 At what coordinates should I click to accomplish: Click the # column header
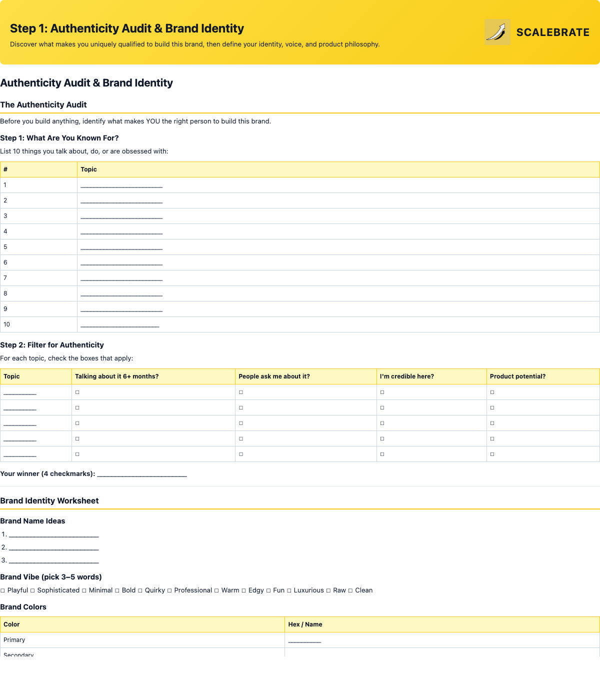pyautogui.click(x=5, y=169)
